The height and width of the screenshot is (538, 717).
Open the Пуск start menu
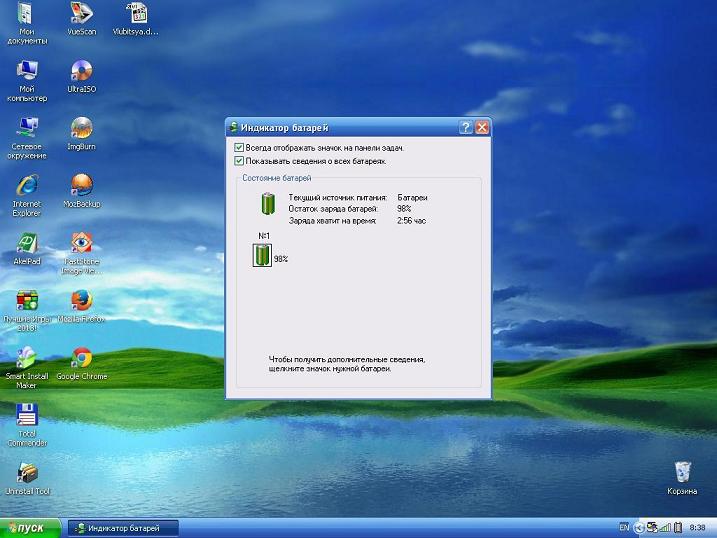point(30,527)
